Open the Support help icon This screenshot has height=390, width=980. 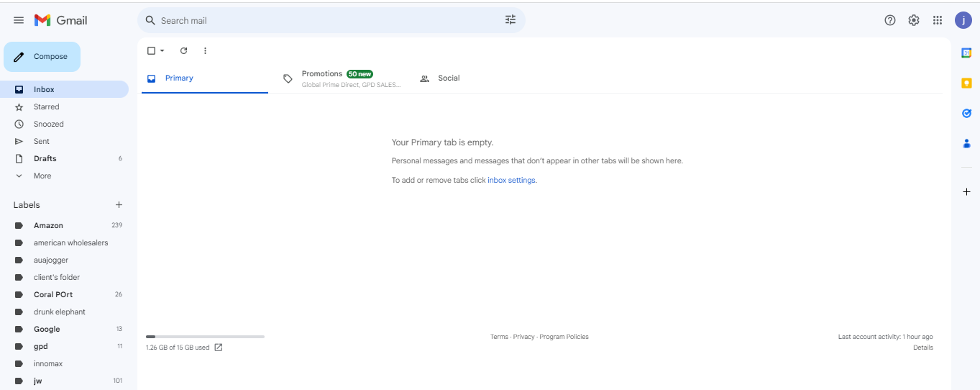click(x=890, y=20)
